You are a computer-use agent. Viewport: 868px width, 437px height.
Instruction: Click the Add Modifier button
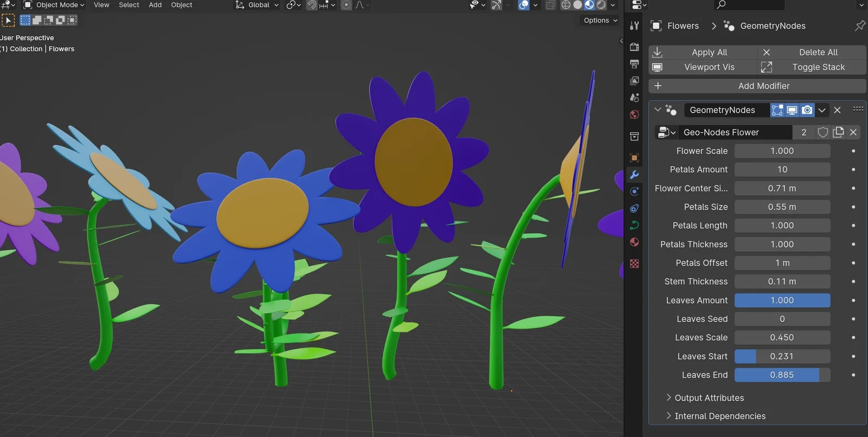tap(757, 86)
